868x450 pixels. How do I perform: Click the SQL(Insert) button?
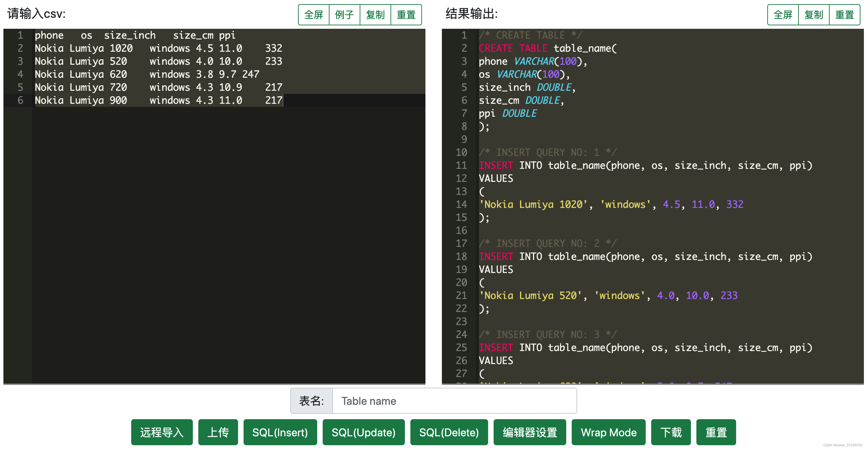point(280,432)
